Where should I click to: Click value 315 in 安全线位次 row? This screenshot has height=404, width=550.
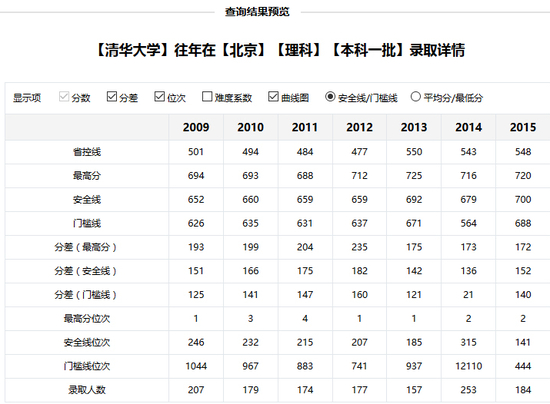click(x=469, y=343)
